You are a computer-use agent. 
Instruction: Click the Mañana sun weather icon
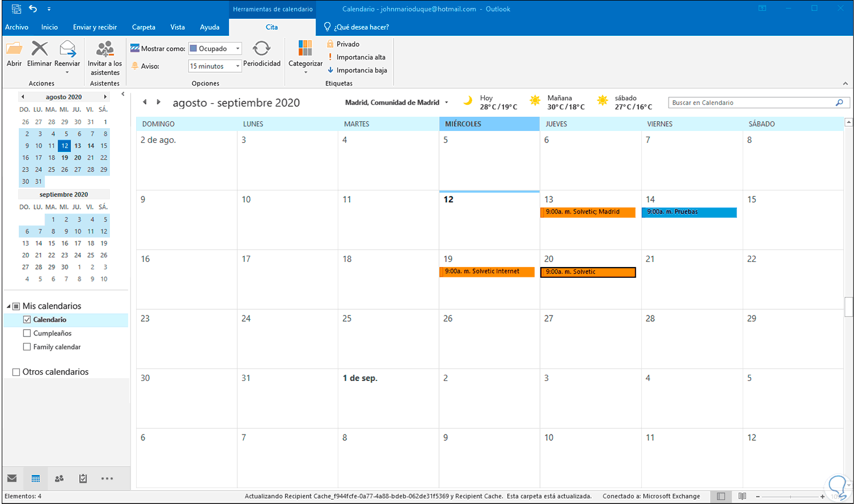[x=535, y=101]
